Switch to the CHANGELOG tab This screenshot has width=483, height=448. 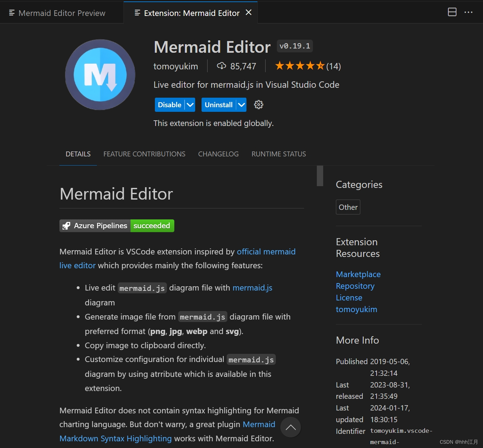click(218, 154)
